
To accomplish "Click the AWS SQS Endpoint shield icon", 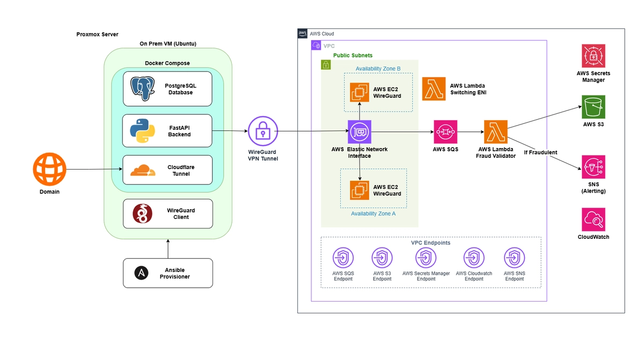I will (x=343, y=258).
